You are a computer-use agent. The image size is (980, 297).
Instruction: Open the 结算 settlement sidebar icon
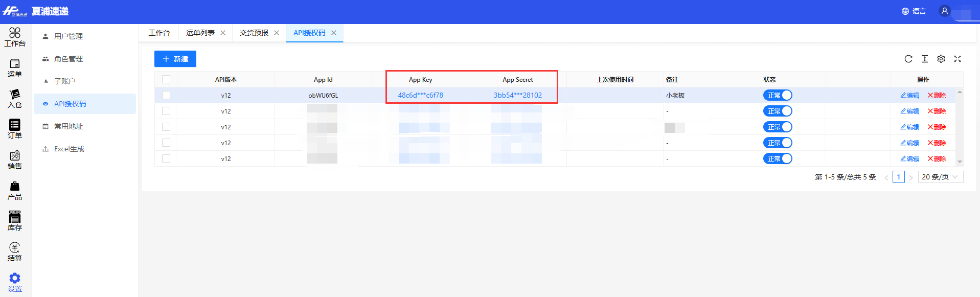coord(15,252)
